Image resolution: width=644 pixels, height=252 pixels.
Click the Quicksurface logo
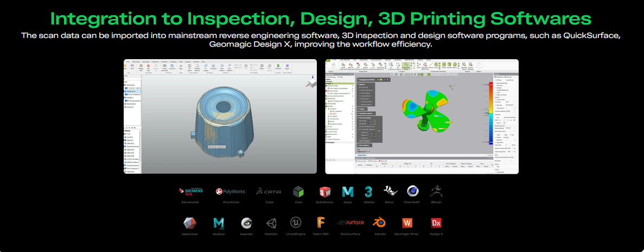pyautogui.click(x=350, y=223)
